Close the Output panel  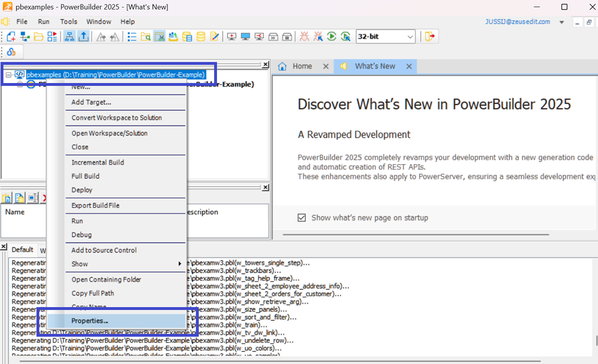click(x=3, y=247)
